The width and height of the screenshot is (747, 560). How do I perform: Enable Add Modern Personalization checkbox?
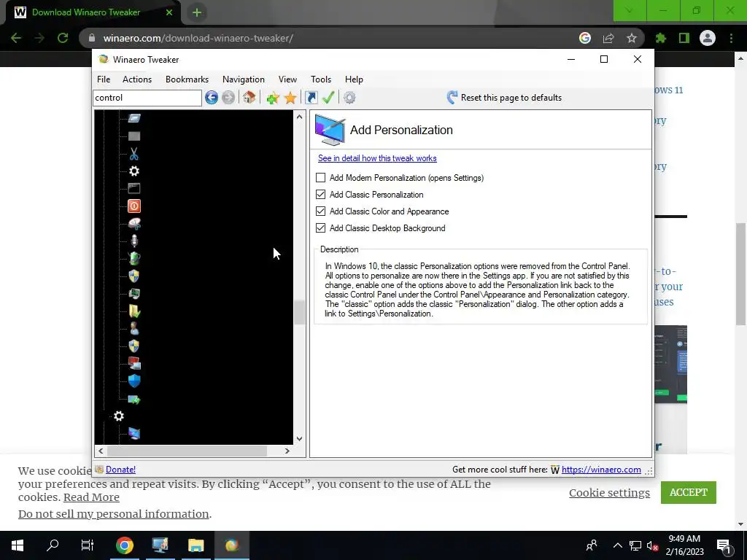click(x=321, y=178)
